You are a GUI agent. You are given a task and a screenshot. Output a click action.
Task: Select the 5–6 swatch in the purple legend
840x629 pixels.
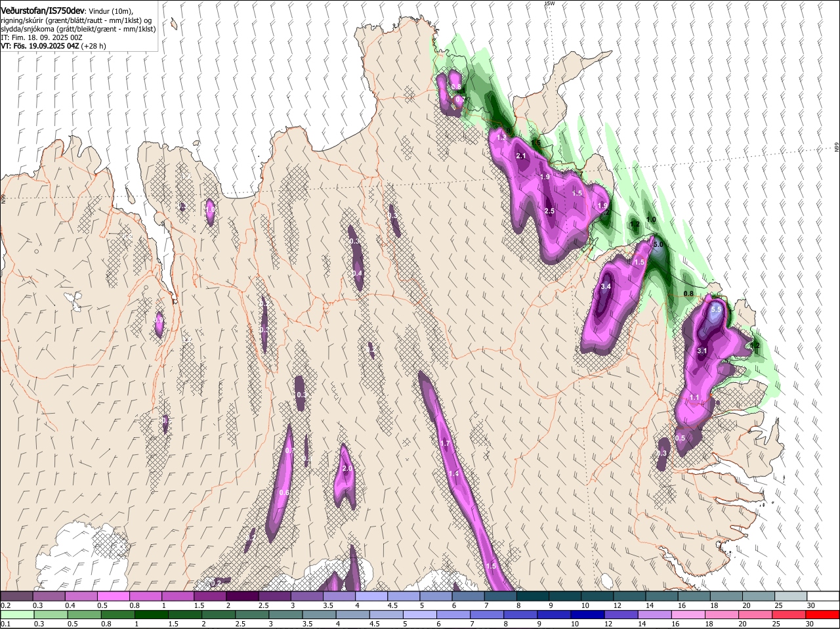point(434,596)
